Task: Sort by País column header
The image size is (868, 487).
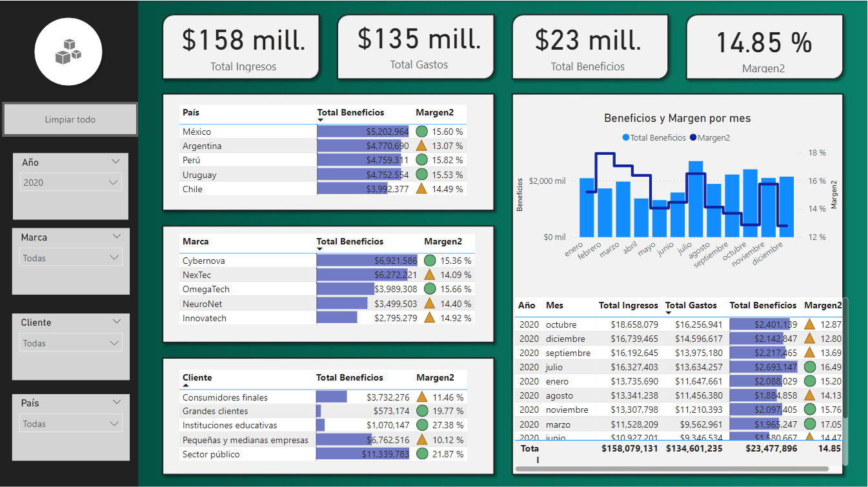Action: (x=191, y=112)
